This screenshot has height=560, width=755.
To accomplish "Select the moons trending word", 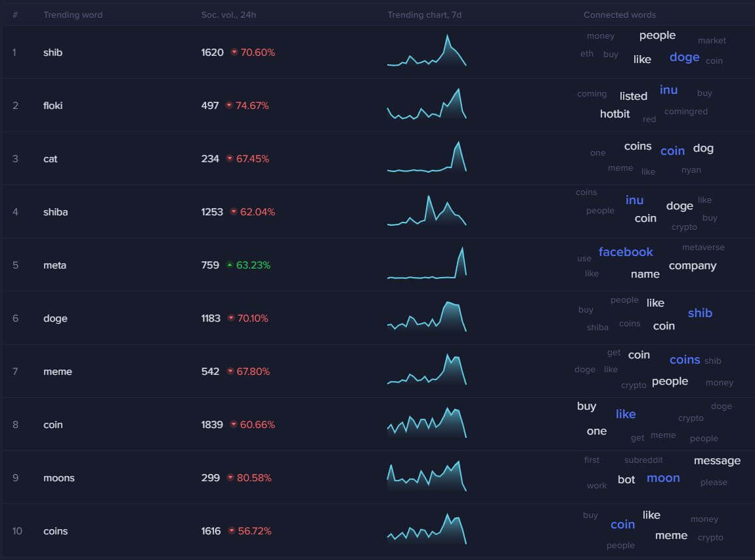I will pos(58,478).
